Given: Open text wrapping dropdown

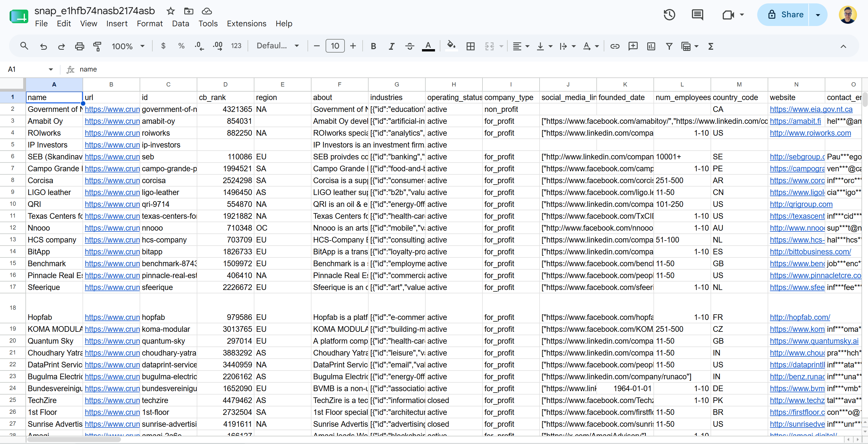Looking at the screenshot, I should tap(568, 46).
